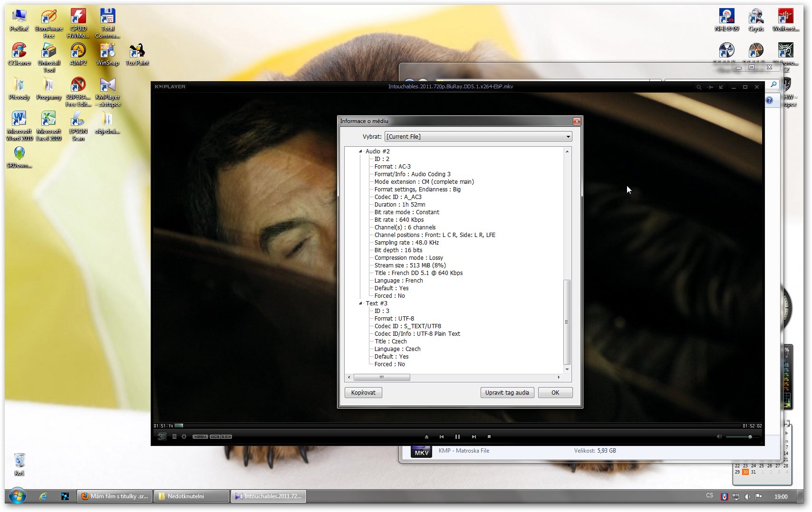Viewport: 812px width, 512px height.
Task: Click the KMPlayer logo menu
Action: coord(170,86)
